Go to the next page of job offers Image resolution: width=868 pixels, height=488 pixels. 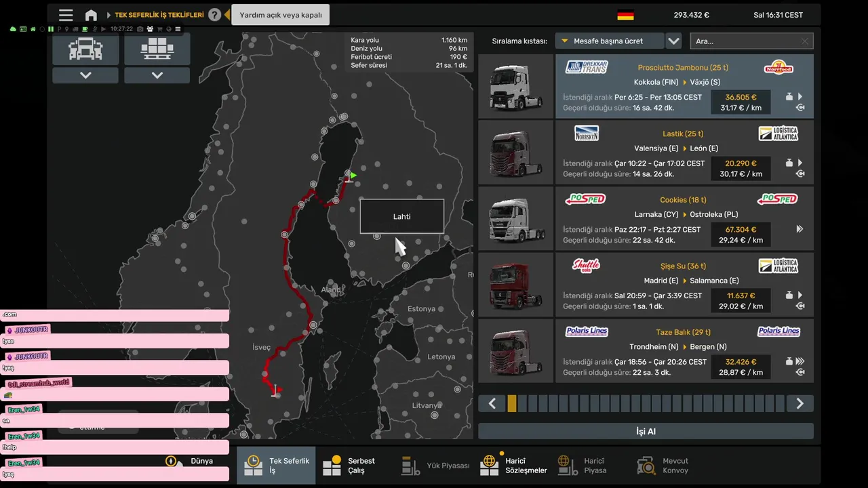coord(800,403)
